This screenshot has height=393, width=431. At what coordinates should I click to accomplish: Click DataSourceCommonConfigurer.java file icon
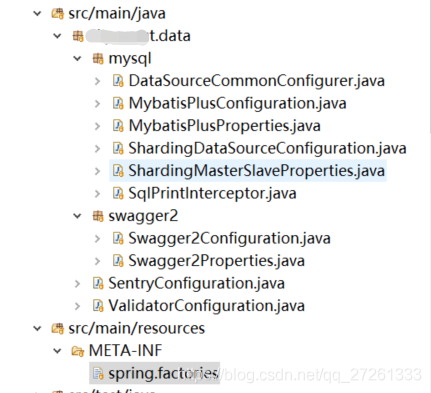[x=118, y=81]
